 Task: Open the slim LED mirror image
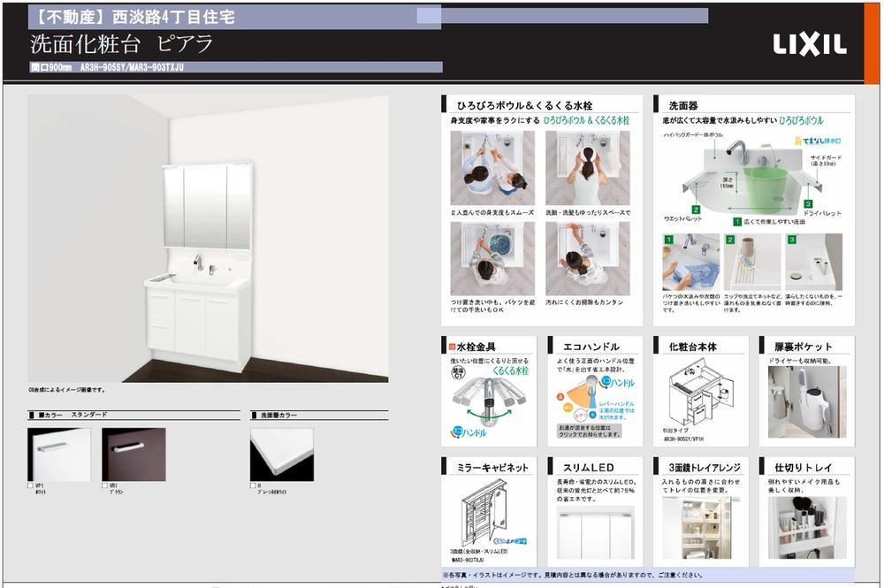596,533
